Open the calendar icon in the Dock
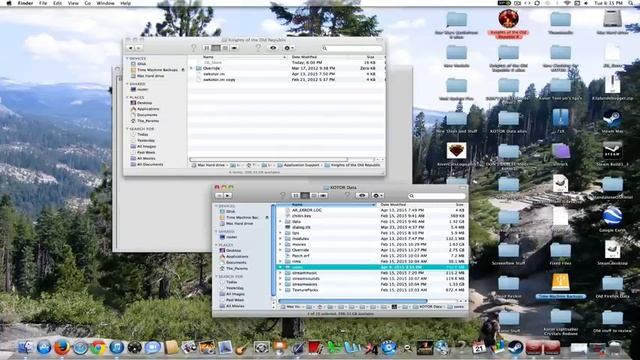 479,348
